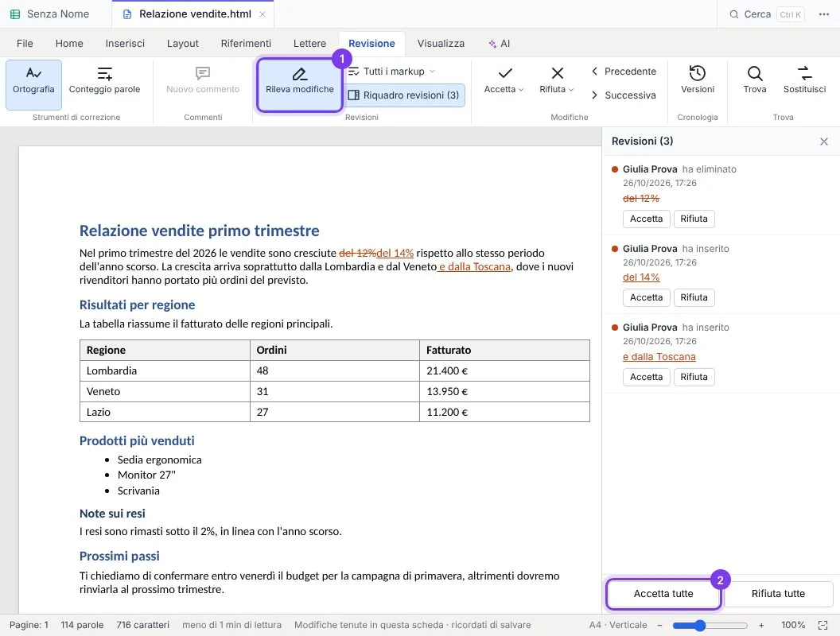
Task: Click the 100% zoom value
Action: pos(793,626)
